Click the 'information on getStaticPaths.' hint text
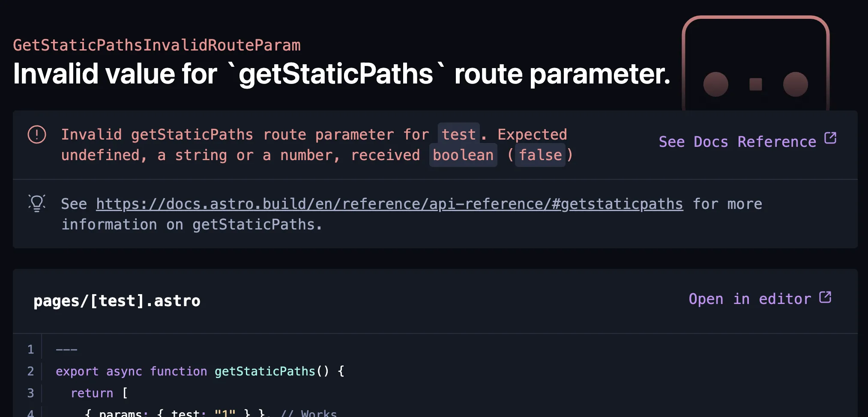 (192, 225)
